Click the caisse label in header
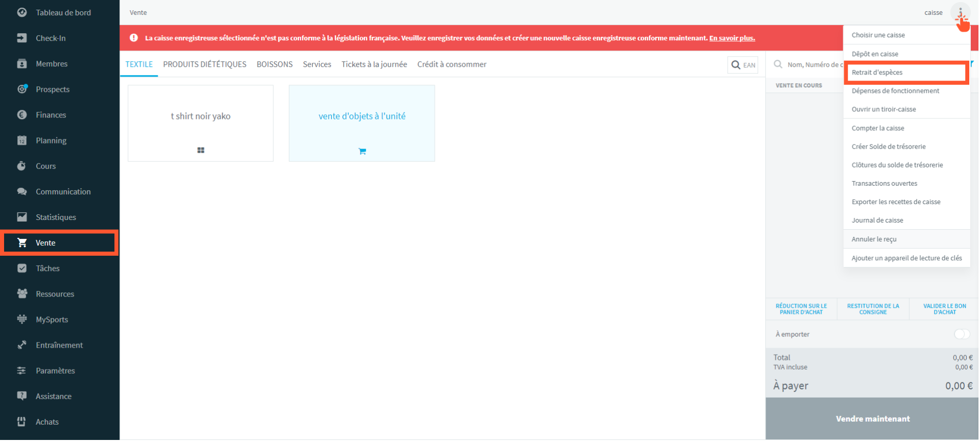 (933, 12)
